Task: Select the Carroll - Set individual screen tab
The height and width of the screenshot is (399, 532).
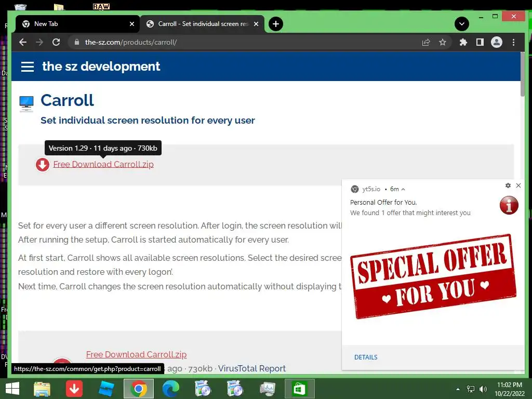Action: [202, 24]
